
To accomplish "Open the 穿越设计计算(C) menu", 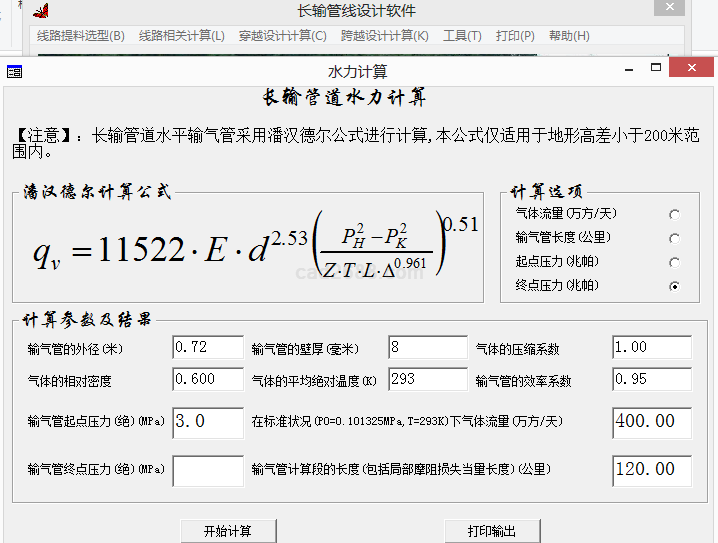I will (282, 36).
